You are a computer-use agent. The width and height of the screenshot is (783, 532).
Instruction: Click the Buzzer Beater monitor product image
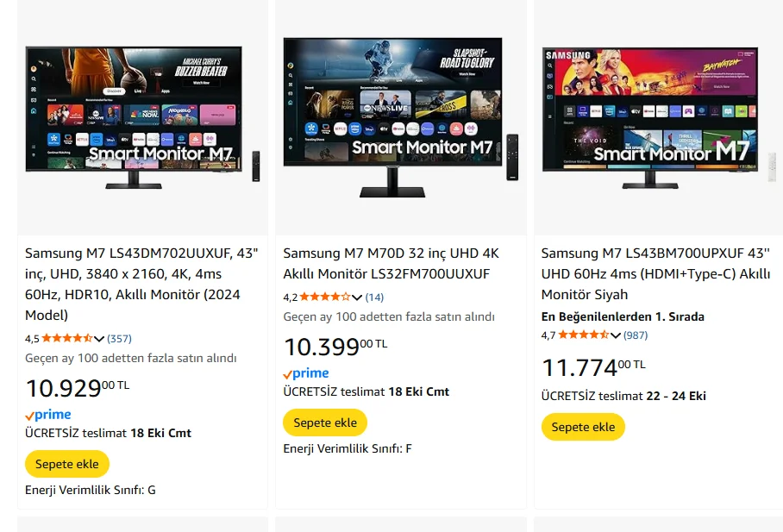143,117
